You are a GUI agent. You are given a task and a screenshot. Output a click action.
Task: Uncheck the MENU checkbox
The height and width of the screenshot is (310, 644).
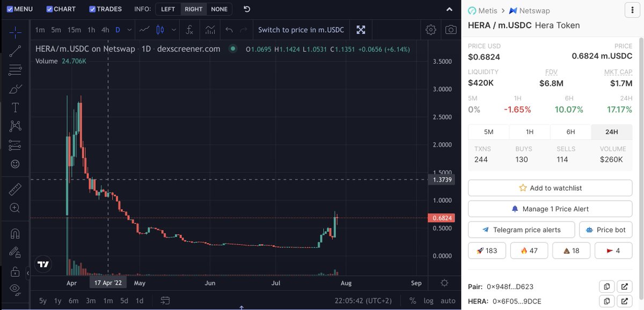point(10,9)
